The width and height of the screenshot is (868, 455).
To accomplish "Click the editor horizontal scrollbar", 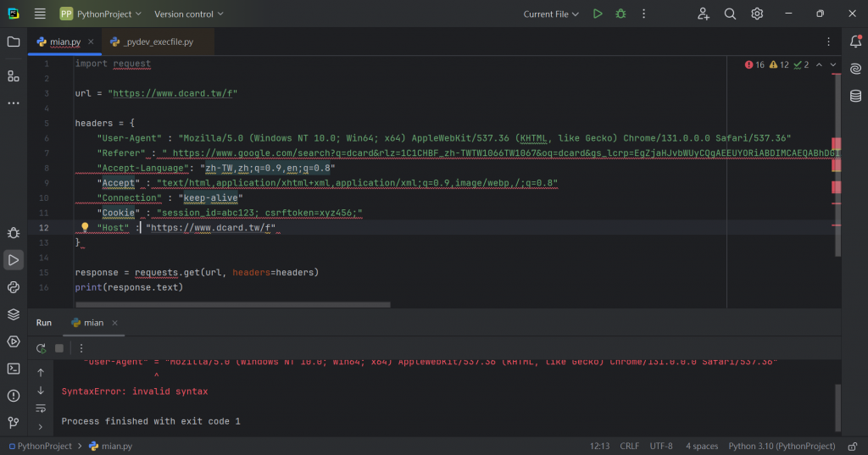I will (x=233, y=304).
